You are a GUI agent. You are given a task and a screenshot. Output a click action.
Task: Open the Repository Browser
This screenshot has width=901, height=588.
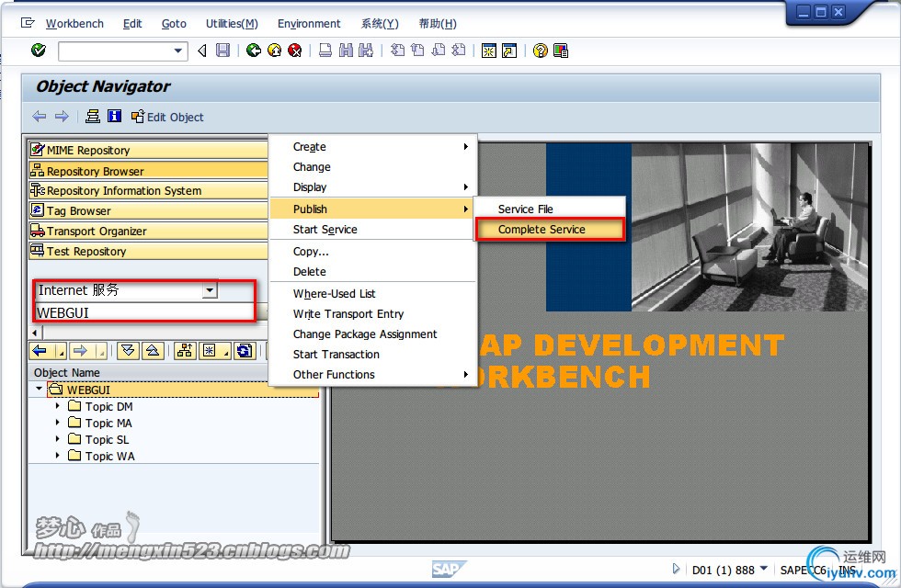pos(148,171)
